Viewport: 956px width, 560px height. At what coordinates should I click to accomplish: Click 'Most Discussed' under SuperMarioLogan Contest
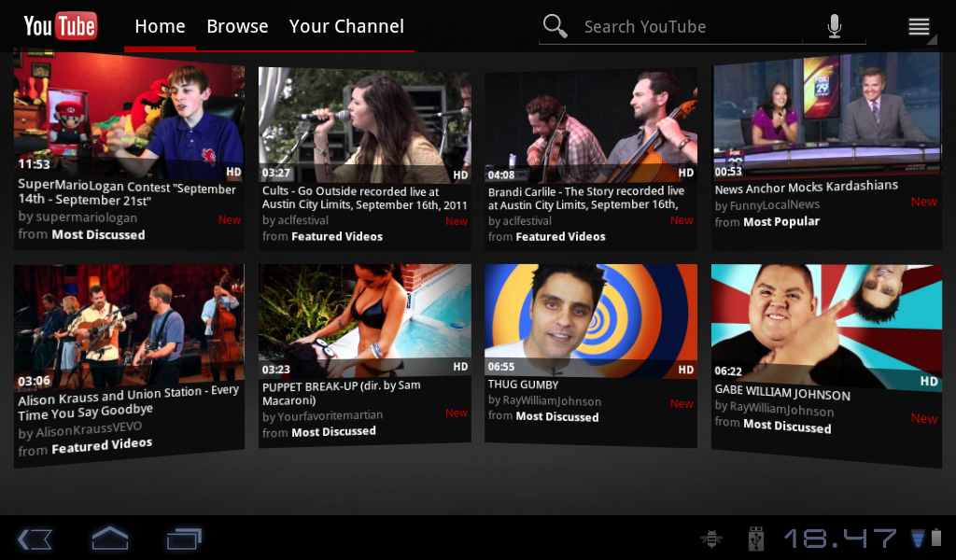coord(98,234)
